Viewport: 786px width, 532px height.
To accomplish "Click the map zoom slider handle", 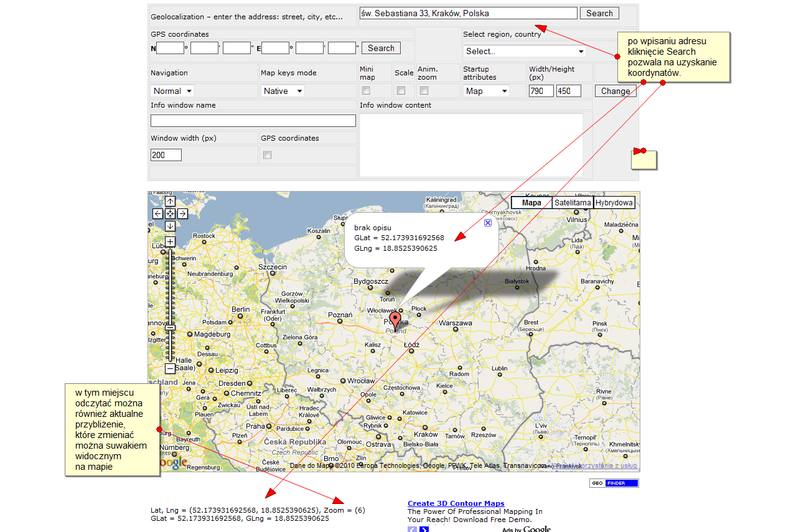I will [170, 327].
